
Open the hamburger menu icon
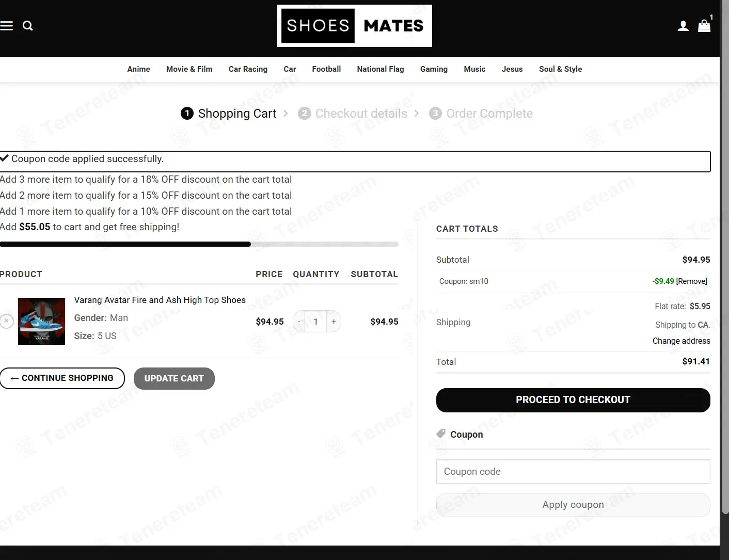pos(6,26)
